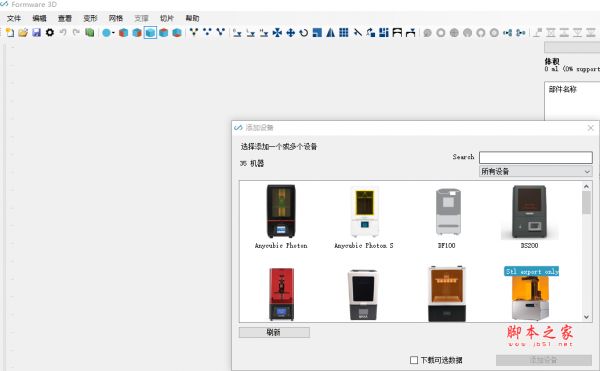The height and width of the screenshot is (371, 600).
Task: Save project using the floppy disk icon
Action: click(36, 33)
